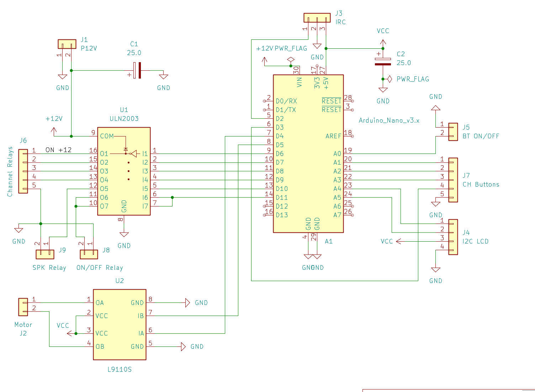Click the ULN2003 value label

[124, 119]
